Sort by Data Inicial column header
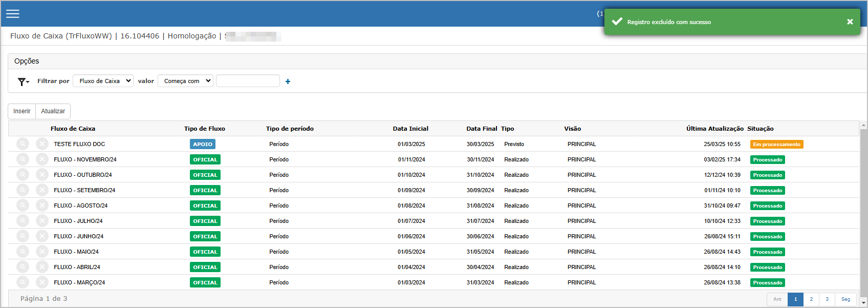 410,129
